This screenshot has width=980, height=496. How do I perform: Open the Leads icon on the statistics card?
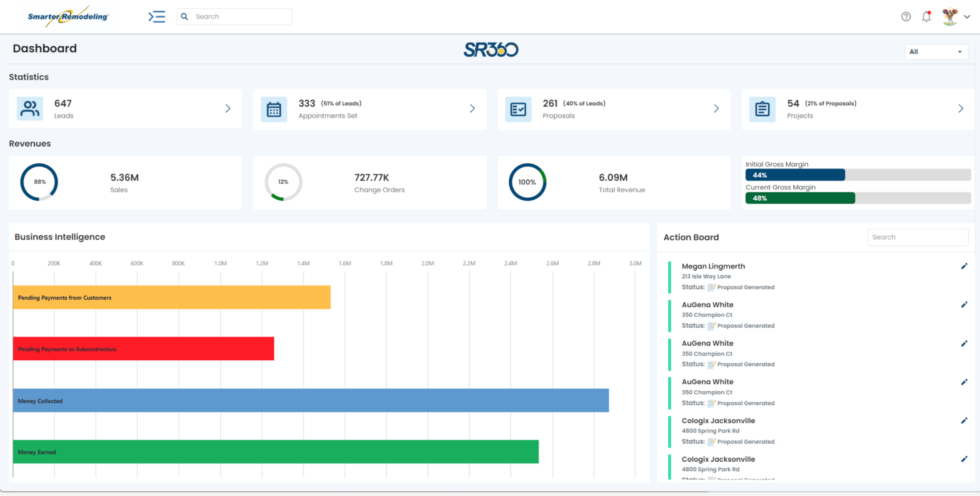click(29, 109)
